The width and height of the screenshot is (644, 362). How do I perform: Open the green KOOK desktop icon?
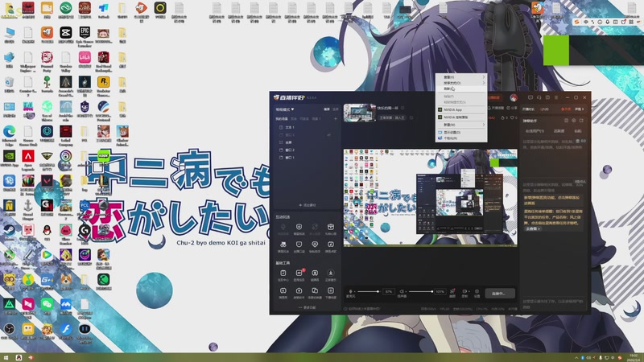104,156
